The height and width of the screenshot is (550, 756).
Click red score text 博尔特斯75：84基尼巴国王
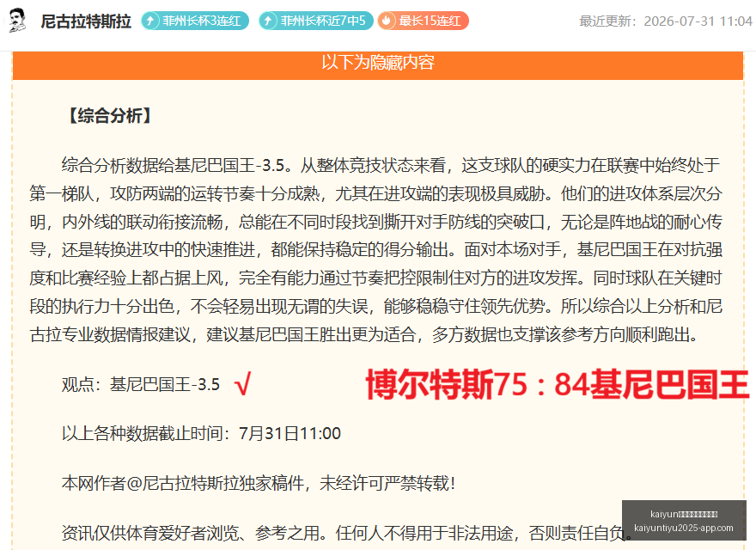[x=558, y=384]
